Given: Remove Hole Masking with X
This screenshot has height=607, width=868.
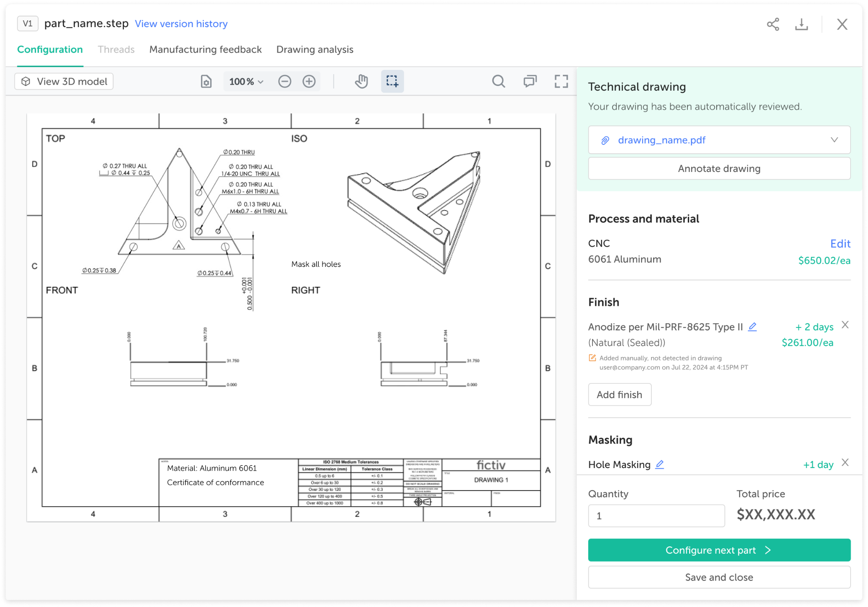Looking at the screenshot, I should pos(845,463).
